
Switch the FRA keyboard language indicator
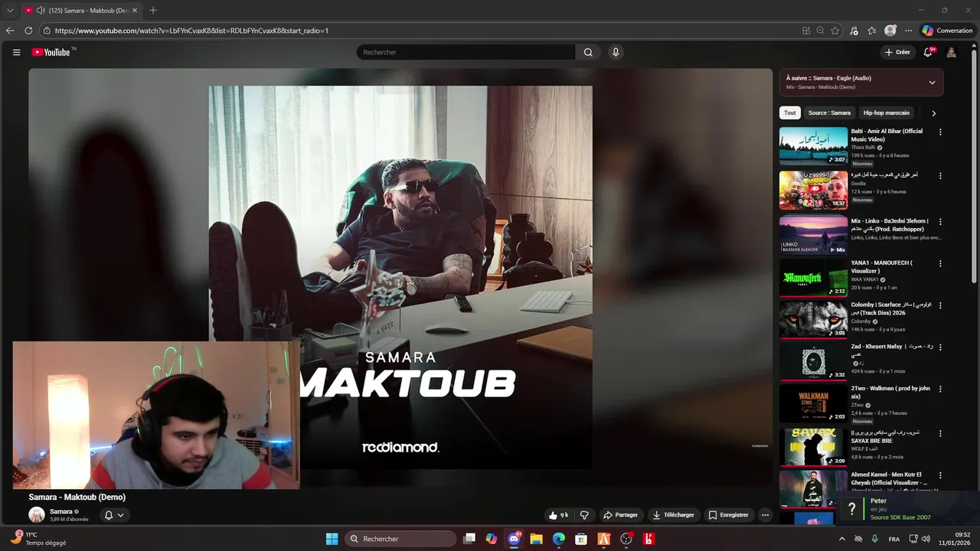coord(894,539)
